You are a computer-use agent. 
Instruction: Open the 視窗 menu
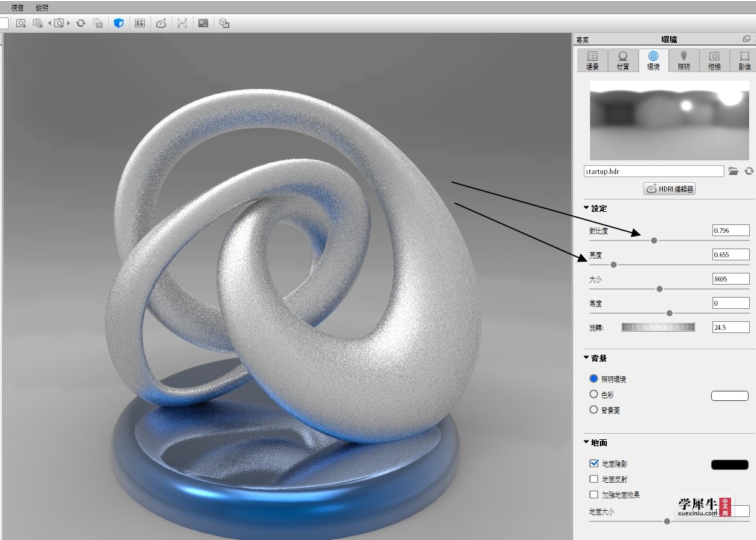17,7
